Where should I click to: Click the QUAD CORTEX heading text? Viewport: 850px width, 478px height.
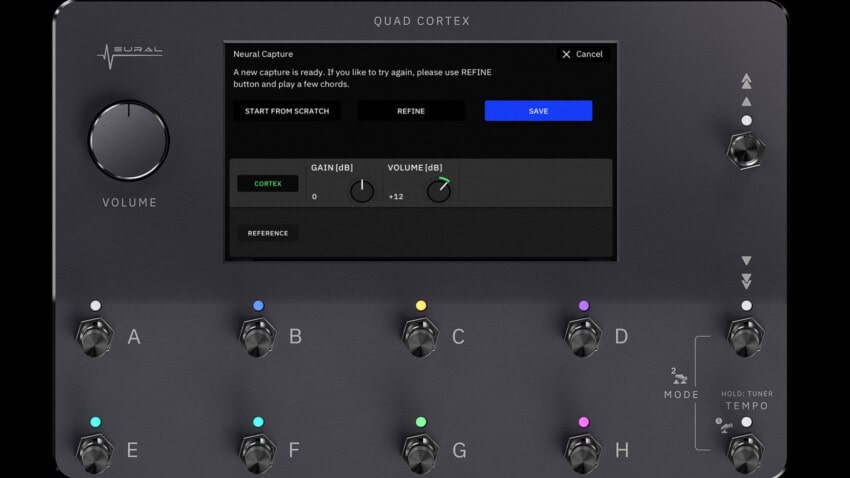[422, 21]
